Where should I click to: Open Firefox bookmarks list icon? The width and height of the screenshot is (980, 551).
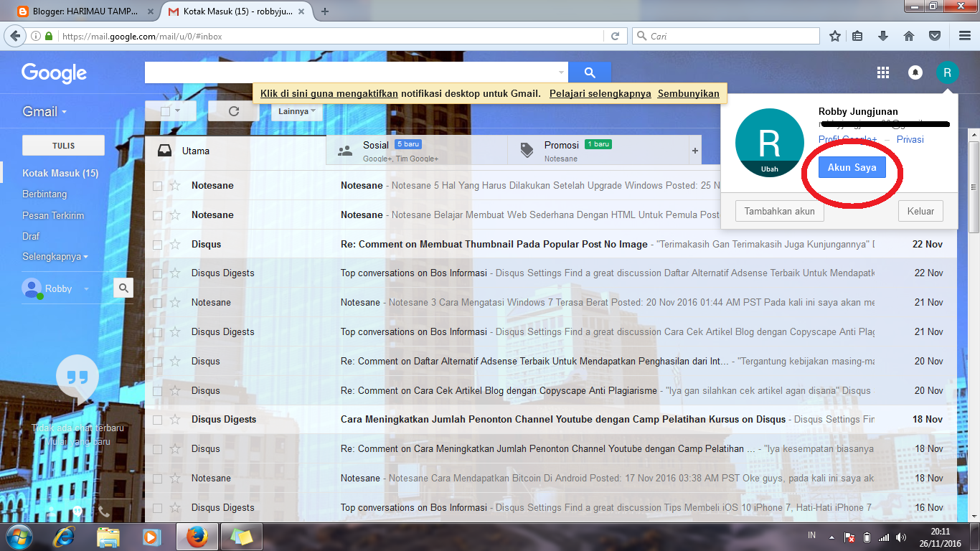pyautogui.click(x=859, y=36)
